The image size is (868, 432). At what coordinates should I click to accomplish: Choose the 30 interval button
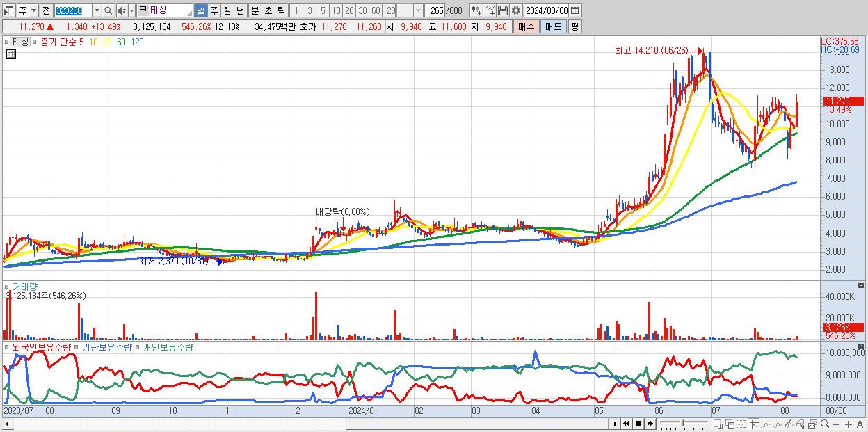point(362,10)
